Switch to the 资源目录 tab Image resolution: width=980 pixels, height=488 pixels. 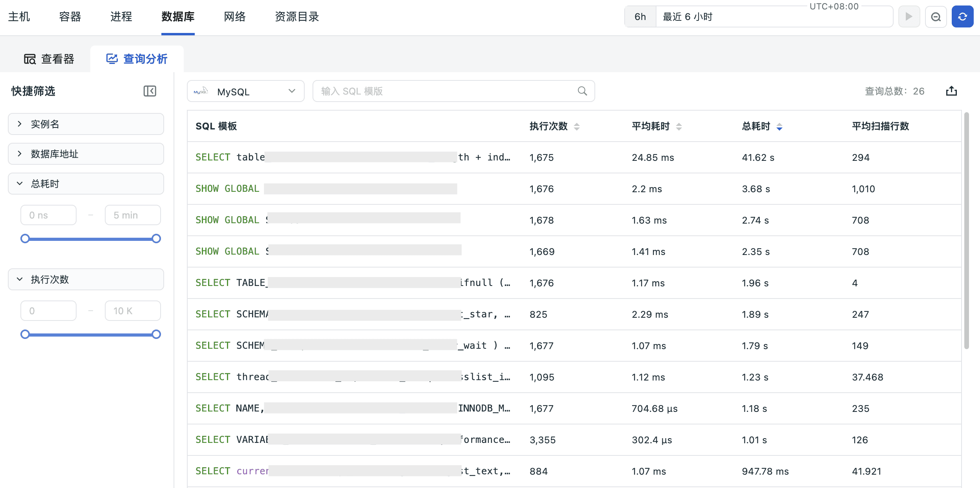(x=297, y=16)
